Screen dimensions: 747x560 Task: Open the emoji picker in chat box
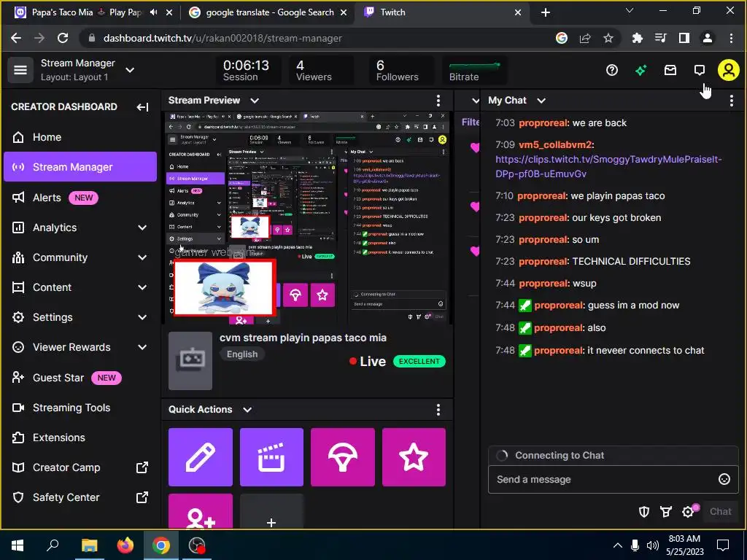(x=724, y=479)
